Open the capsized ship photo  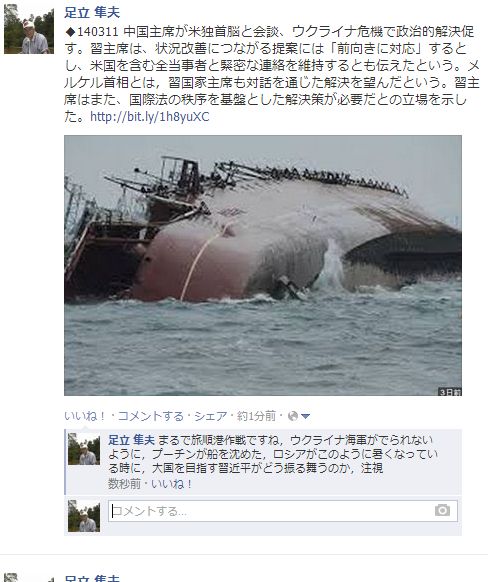263,265
